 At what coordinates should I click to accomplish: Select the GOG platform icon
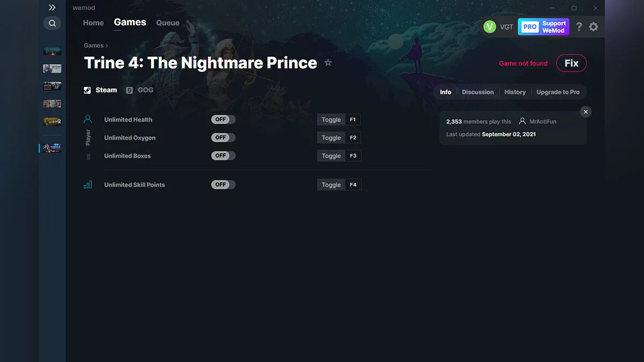128,90
